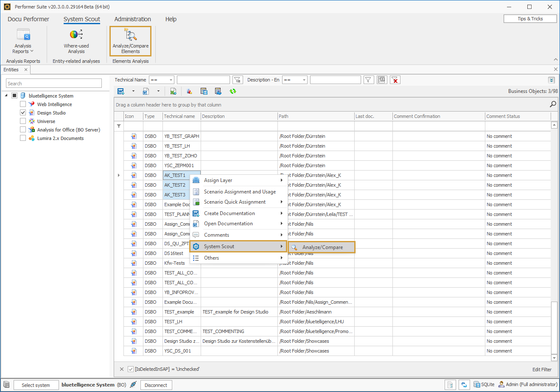Switch to the Administration ribbon tab

click(x=132, y=19)
